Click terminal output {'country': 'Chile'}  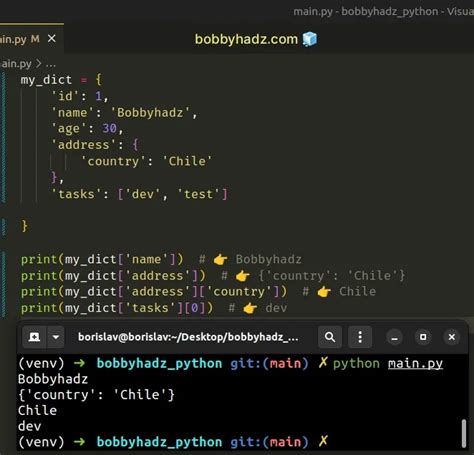pyautogui.click(x=96, y=395)
